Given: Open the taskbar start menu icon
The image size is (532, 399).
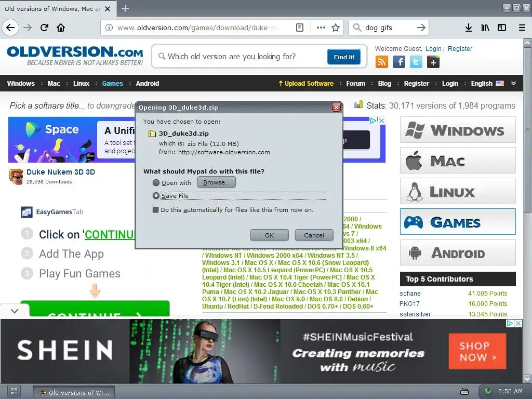Looking at the screenshot, I should click(x=14, y=391).
